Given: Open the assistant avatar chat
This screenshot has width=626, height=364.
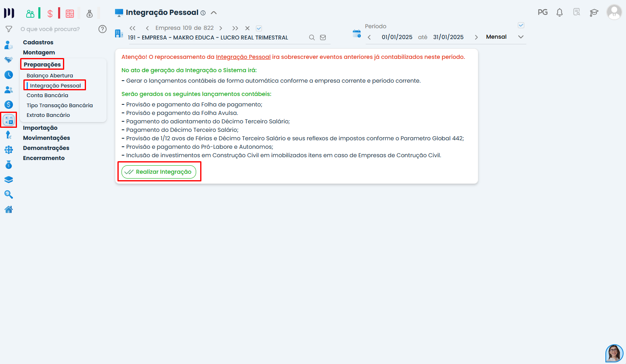Looking at the screenshot, I should click(614, 354).
